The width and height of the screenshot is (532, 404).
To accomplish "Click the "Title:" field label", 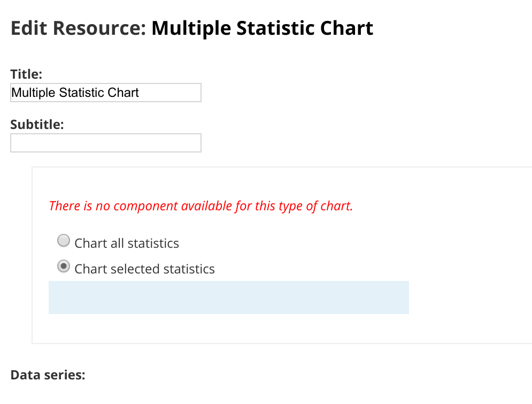I will [26, 74].
